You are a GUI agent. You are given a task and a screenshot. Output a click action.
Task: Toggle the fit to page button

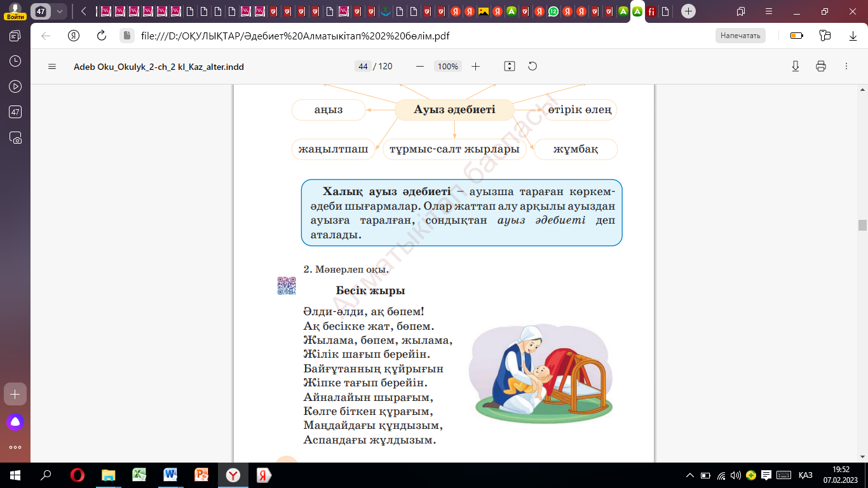[x=509, y=67]
